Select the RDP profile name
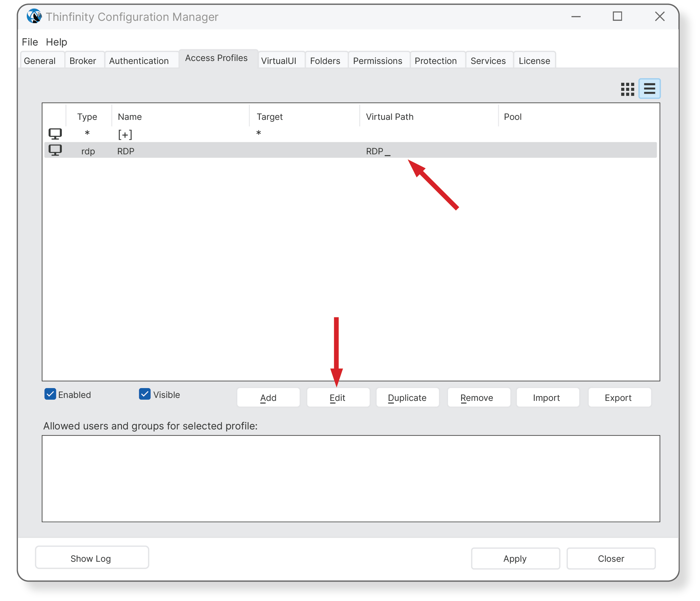 click(126, 151)
